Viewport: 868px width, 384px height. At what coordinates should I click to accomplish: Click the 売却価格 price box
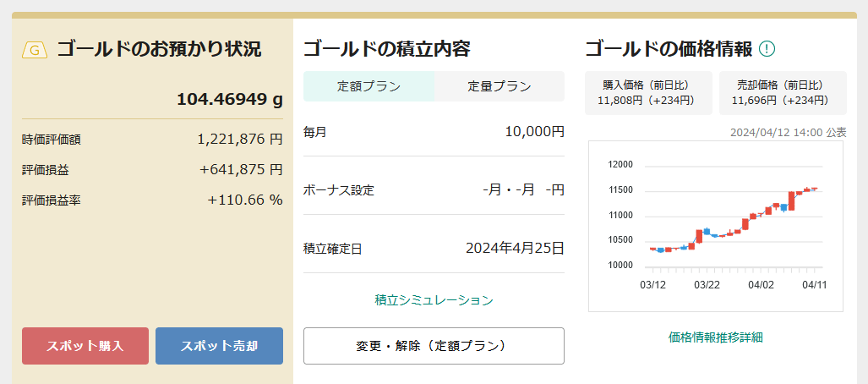[782, 92]
